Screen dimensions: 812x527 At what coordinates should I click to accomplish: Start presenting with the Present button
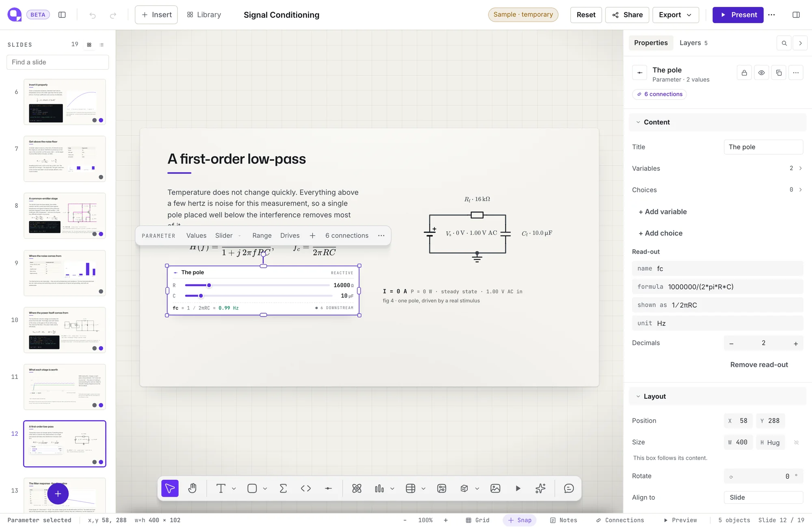click(738, 15)
